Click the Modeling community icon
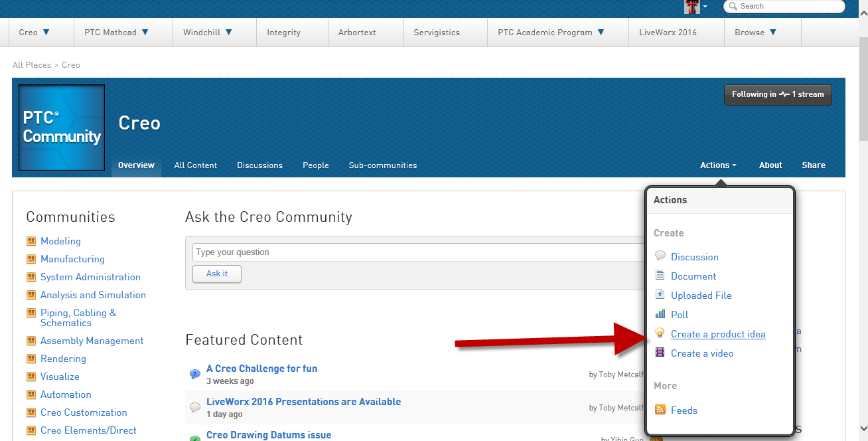Image resolution: width=868 pixels, height=441 pixels. (x=31, y=241)
